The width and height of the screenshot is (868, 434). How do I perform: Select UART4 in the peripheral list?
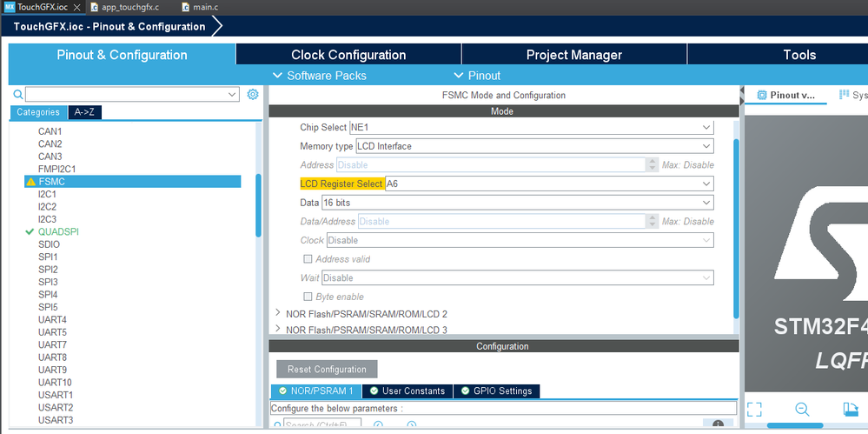pyautogui.click(x=52, y=319)
